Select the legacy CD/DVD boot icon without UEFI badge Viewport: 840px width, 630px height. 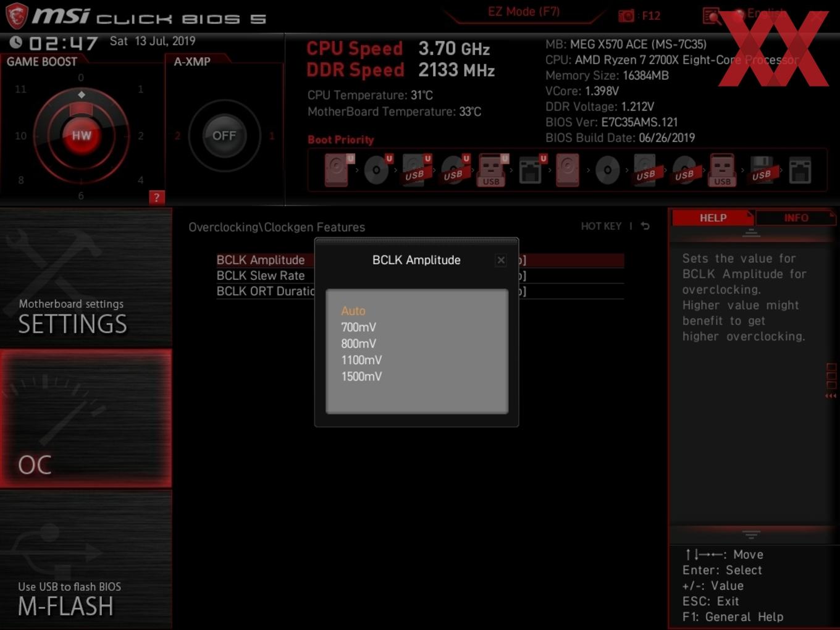(607, 170)
